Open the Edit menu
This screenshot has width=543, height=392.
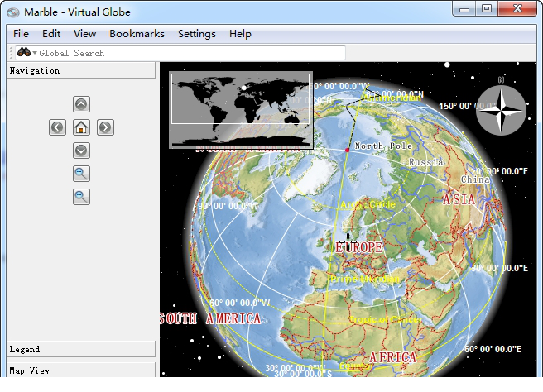[51, 34]
